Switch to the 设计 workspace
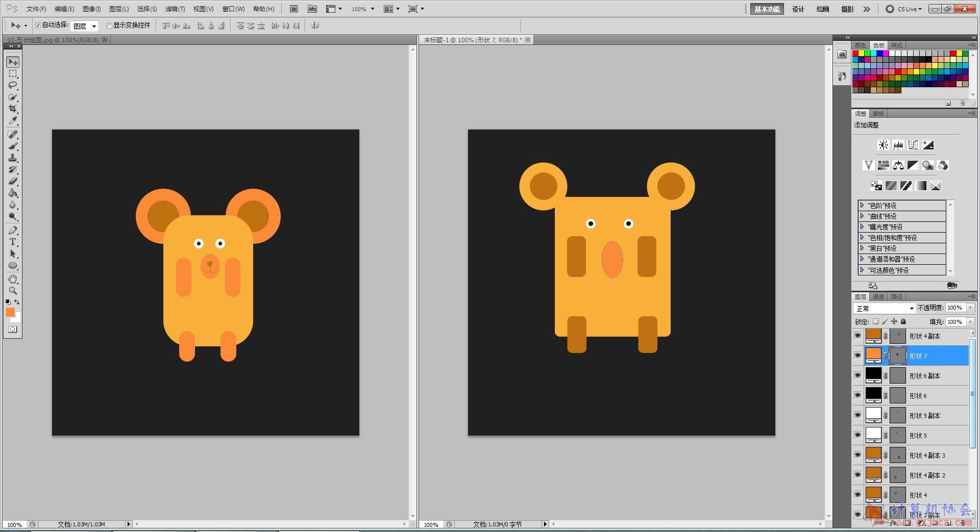Screen dimensions: 980x532 tap(798, 9)
